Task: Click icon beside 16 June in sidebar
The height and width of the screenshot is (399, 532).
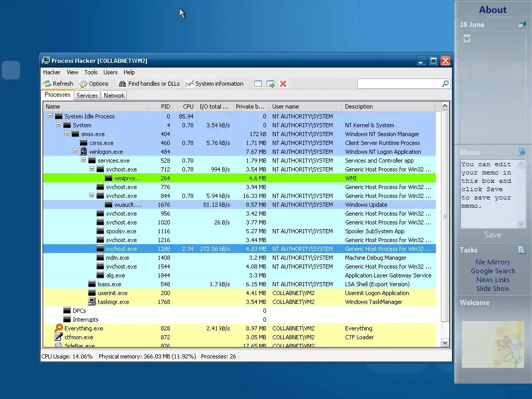Action: click(x=522, y=24)
